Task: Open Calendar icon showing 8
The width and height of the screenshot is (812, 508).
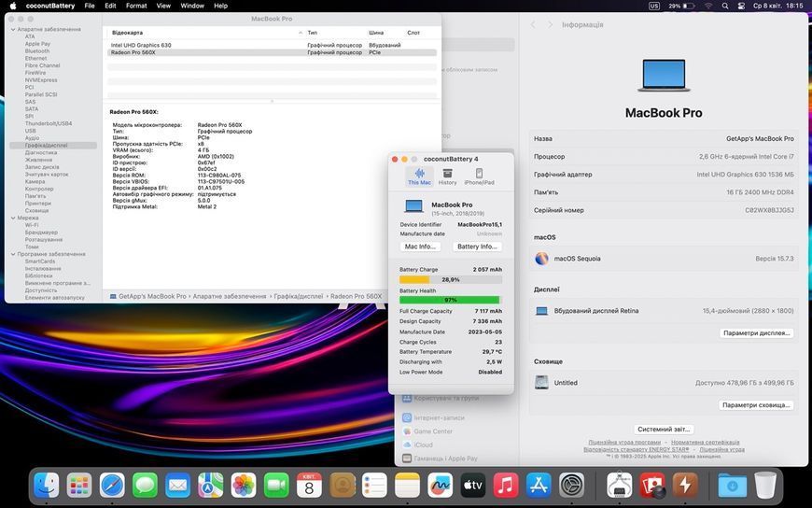Action: point(309,486)
